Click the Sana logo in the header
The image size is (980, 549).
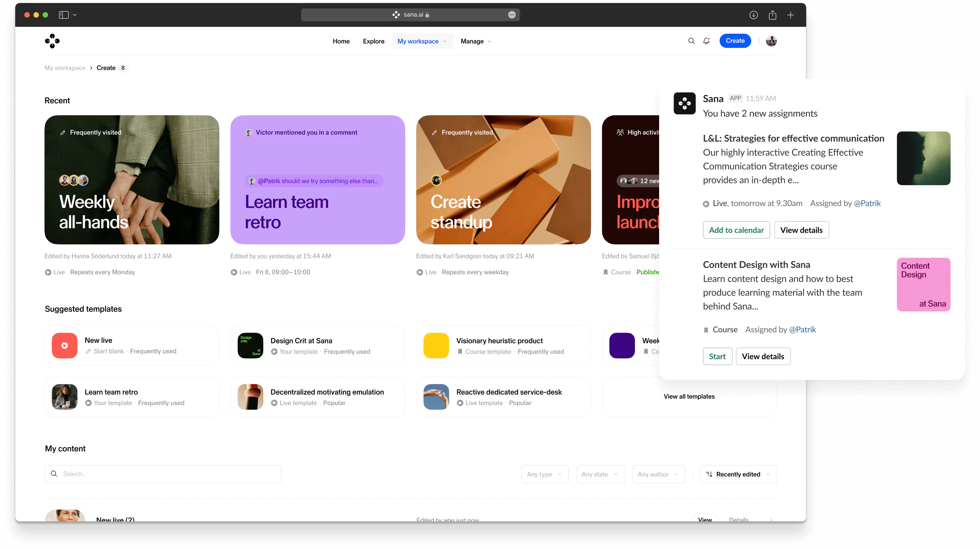coord(52,41)
